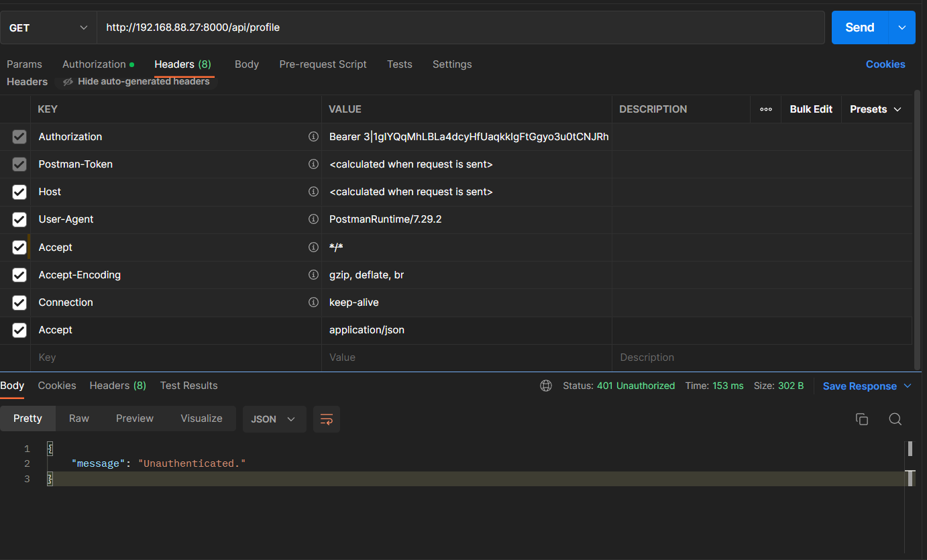This screenshot has width=927, height=560.
Task: Click the info icon beside Accept-Encoding key
Action: pyautogui.click(x=313, y=275)
